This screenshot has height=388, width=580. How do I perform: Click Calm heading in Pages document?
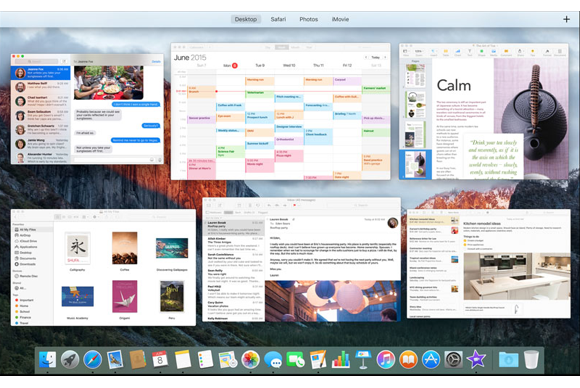pos(454,85)
